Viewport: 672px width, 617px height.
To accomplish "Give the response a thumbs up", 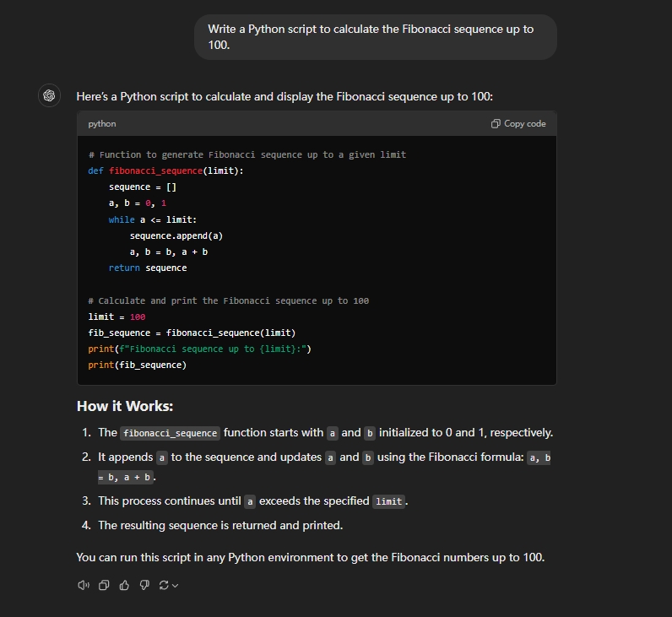I will coord(124,585).
